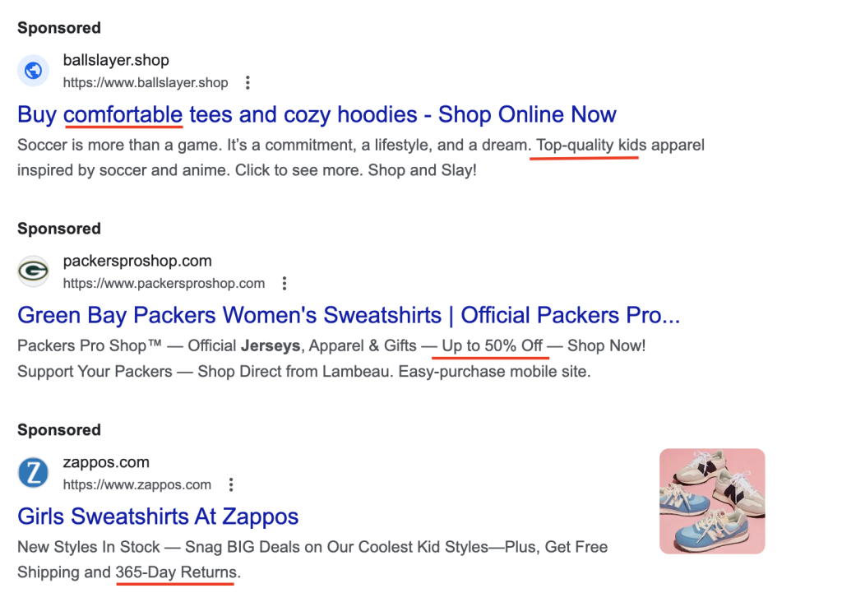Open the 'Buy comfortable tees and cozy hoodies' ad
842x616 pixels.
(x=317, y=114)
